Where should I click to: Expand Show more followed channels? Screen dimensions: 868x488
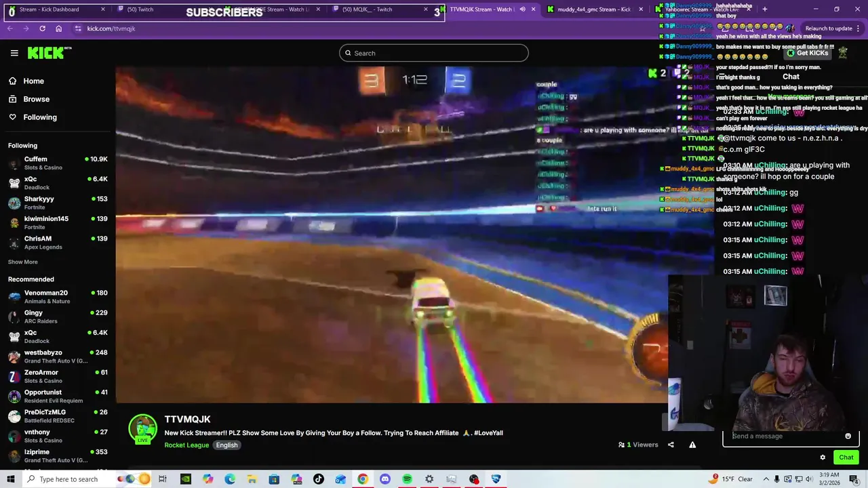23,262
